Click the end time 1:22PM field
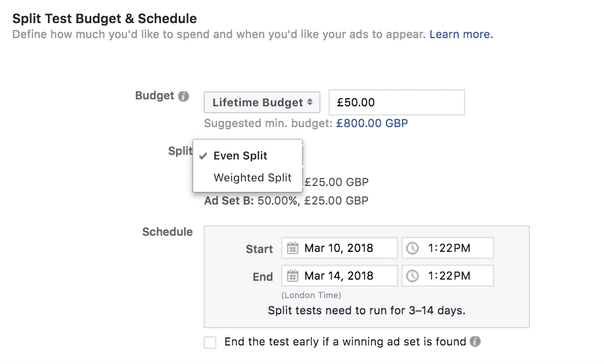Viewport: 604px width, 364px height. pyautogui.click(x=448, y=276)
